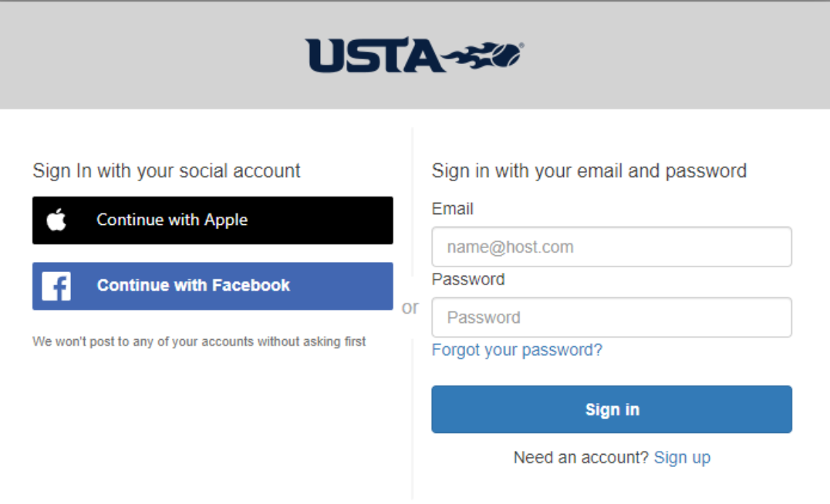Choose Continue with Apple
Viewport: 830px width, 504px height.
coord(213,220)
